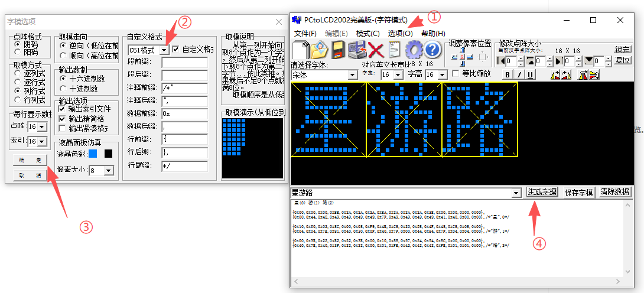Click the notepad text document icon
The height and width of the screenshot is (293, 644).
(x=395, y=50)
